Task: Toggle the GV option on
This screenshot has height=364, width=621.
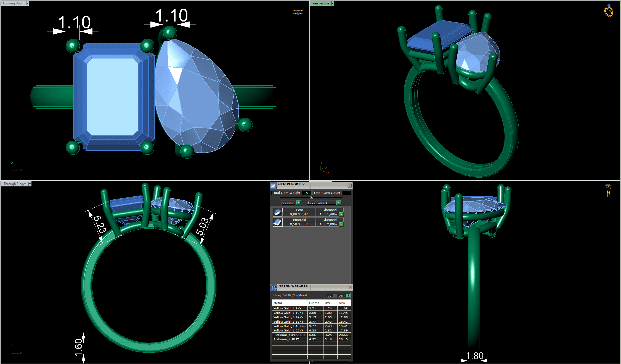Action: (335, 296)
